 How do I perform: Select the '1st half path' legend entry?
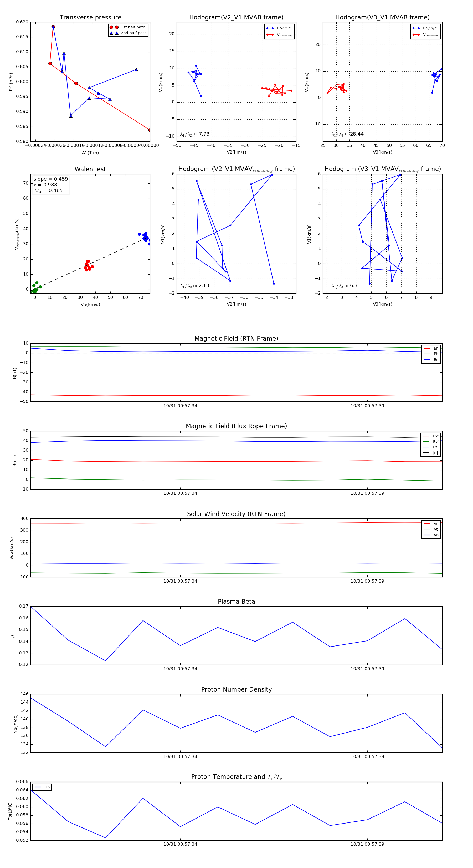click(x=128, y=27)
